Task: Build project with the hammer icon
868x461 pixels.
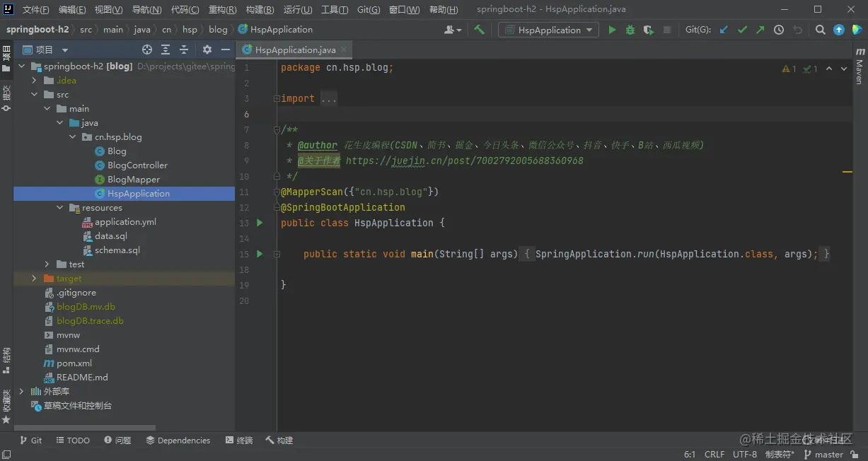Action: 480,30
